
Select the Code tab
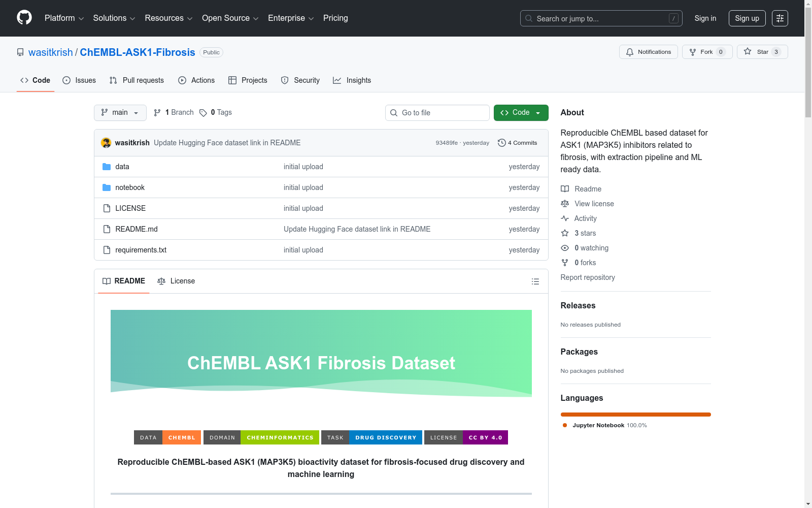tap(36, 80)
